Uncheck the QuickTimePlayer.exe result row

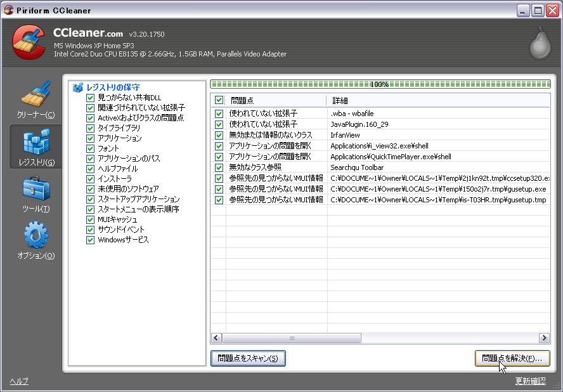[219, 157]
